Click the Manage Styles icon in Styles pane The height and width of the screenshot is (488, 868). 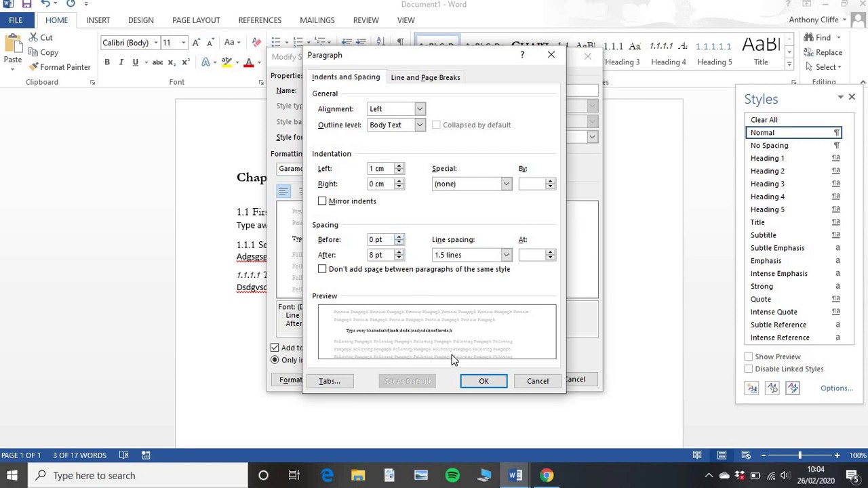tap(793, 388)
